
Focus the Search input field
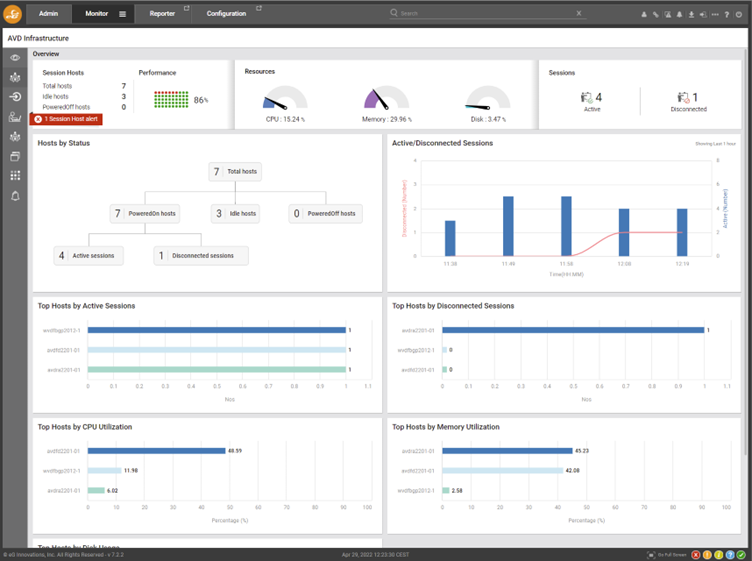[487, 13]
